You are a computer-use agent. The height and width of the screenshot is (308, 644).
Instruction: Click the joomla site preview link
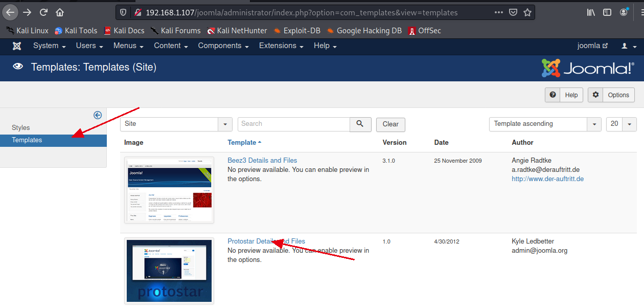coord(593,46)
